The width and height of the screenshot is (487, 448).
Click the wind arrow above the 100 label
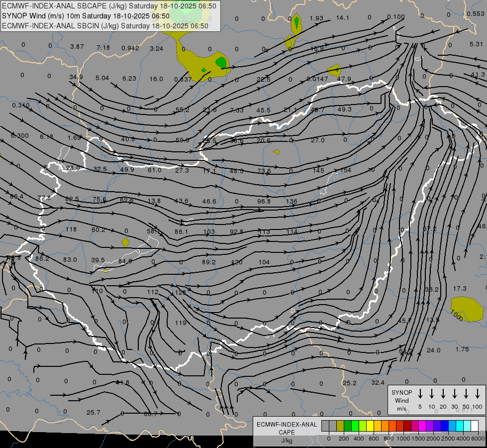pos(478,393)
